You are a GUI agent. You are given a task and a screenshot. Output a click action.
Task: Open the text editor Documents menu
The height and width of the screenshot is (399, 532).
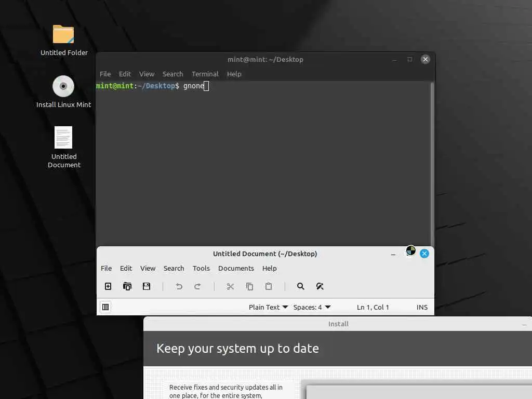point(236,269)
